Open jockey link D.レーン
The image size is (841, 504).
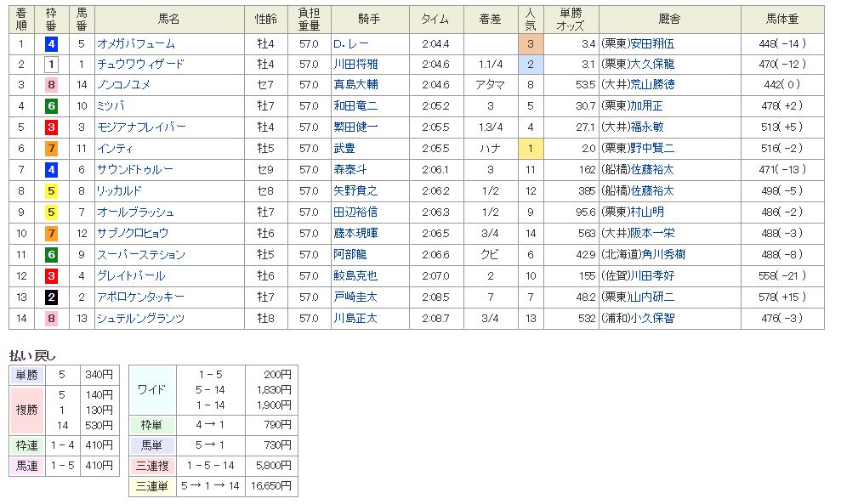351,44
